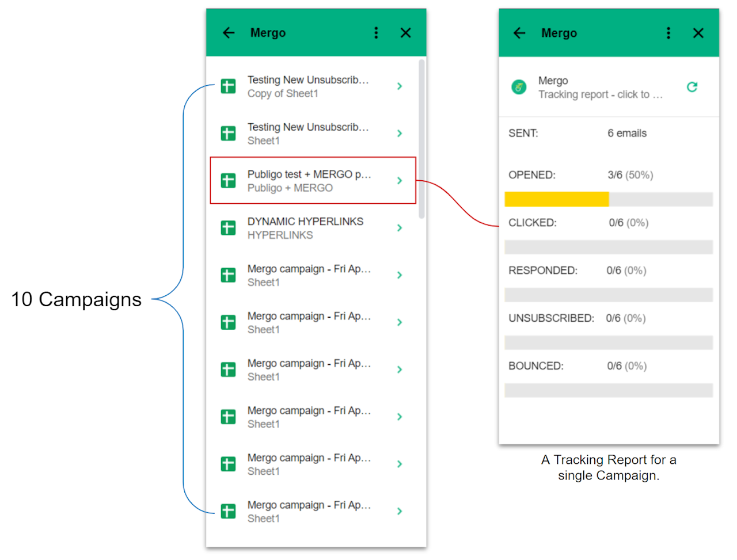737x560 pixels.
Task: Select the '6 emails' sent value
Action: click(627, 133)
